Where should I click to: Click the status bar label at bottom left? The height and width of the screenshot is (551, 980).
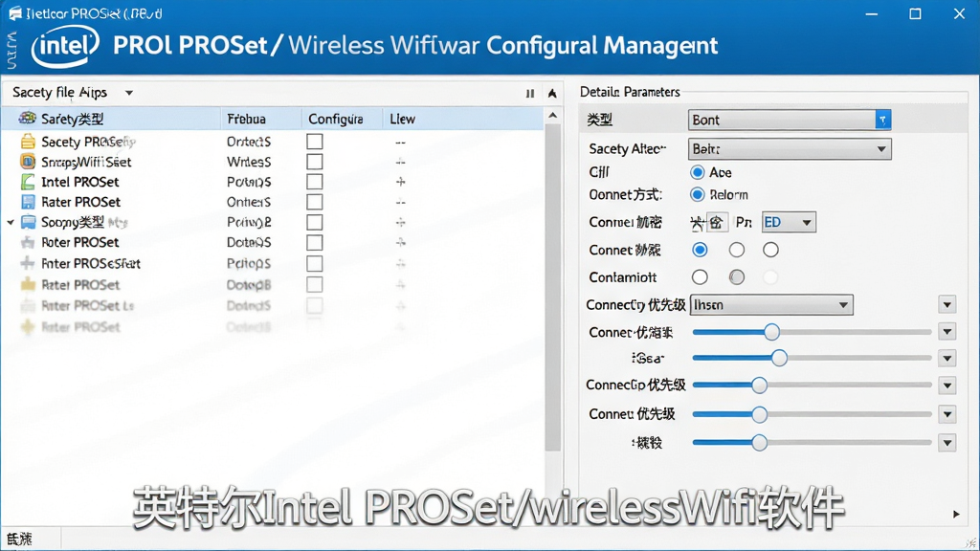click(x=19, y=539)
